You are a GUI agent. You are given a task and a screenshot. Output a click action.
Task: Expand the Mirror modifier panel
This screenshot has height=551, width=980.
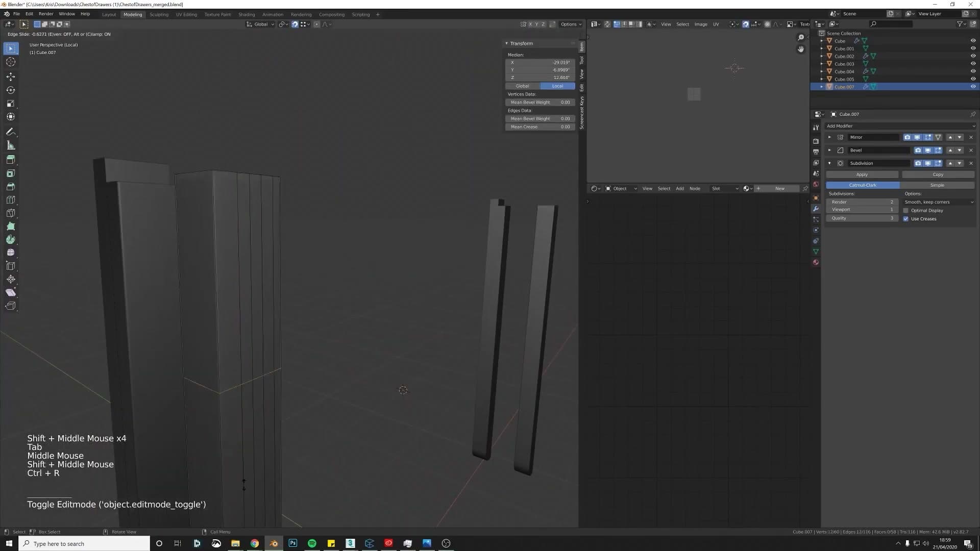pos(829,137)
